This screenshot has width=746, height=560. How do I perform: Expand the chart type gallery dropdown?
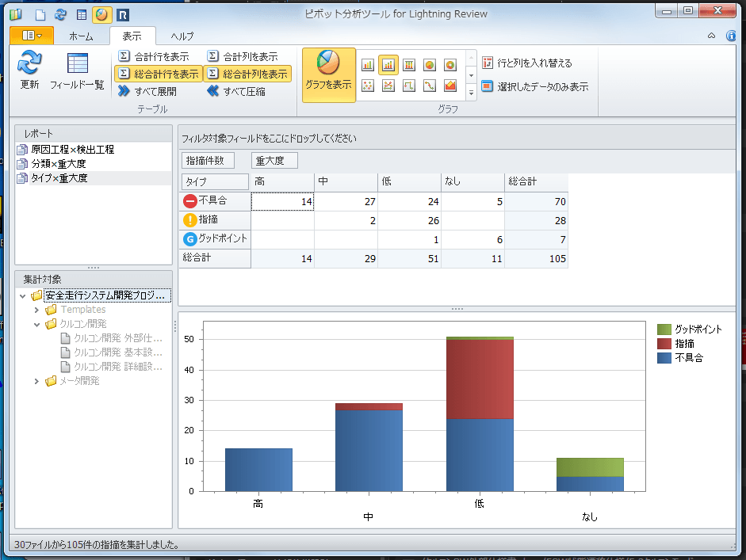[470, 93]
